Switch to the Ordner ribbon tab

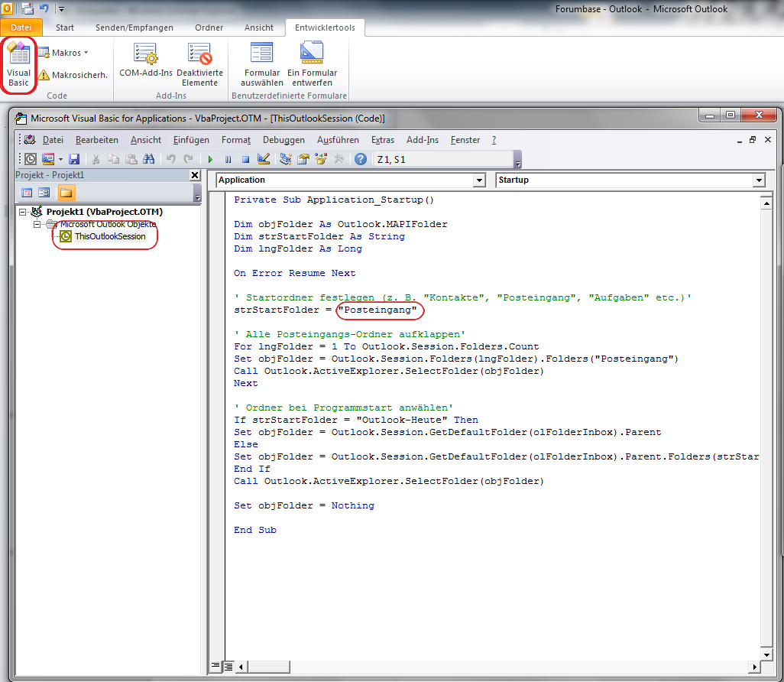tap(209, 28)
